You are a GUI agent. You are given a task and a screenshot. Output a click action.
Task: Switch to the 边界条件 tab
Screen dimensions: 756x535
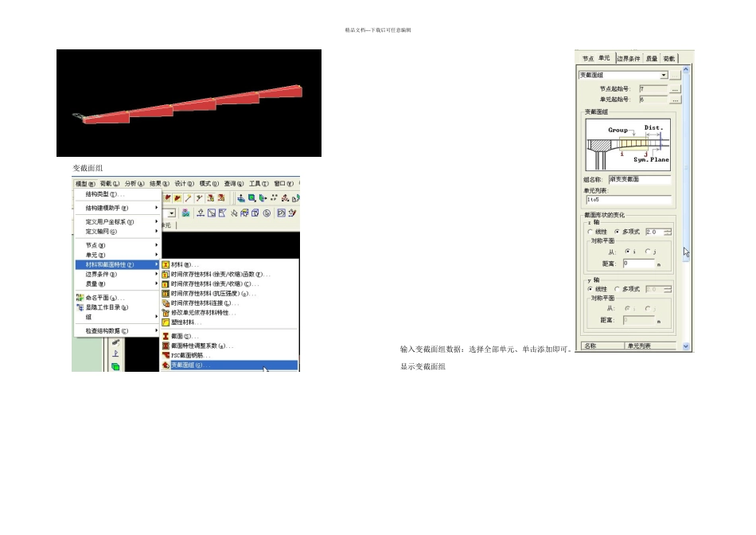[629, 59]
